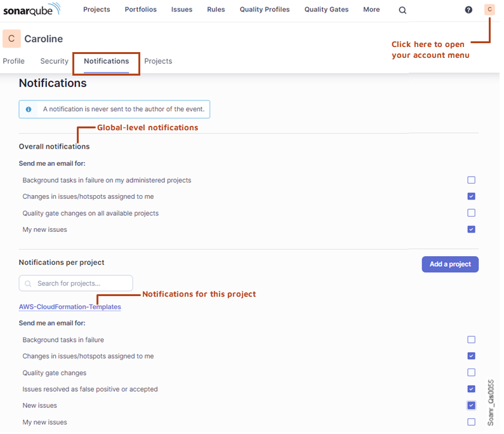The width and height of the screenshot is (504, 434).
Task: Click the SonarQube logo
Action: pos(32,10)
